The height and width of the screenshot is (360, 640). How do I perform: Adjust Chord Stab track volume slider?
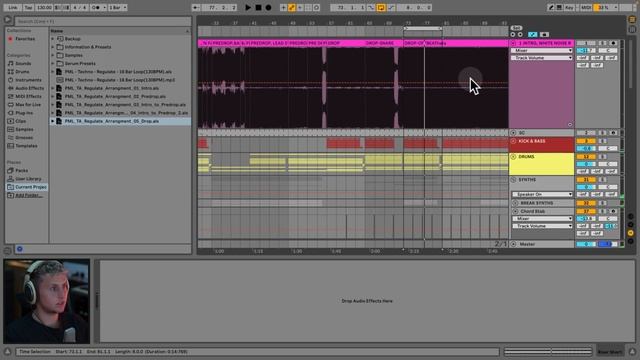[586, 219]
